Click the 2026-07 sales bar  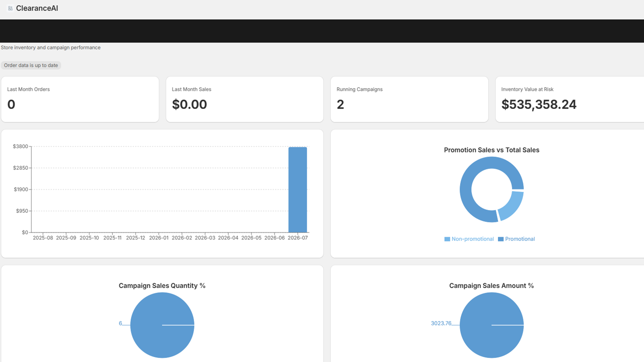[297, 190]
